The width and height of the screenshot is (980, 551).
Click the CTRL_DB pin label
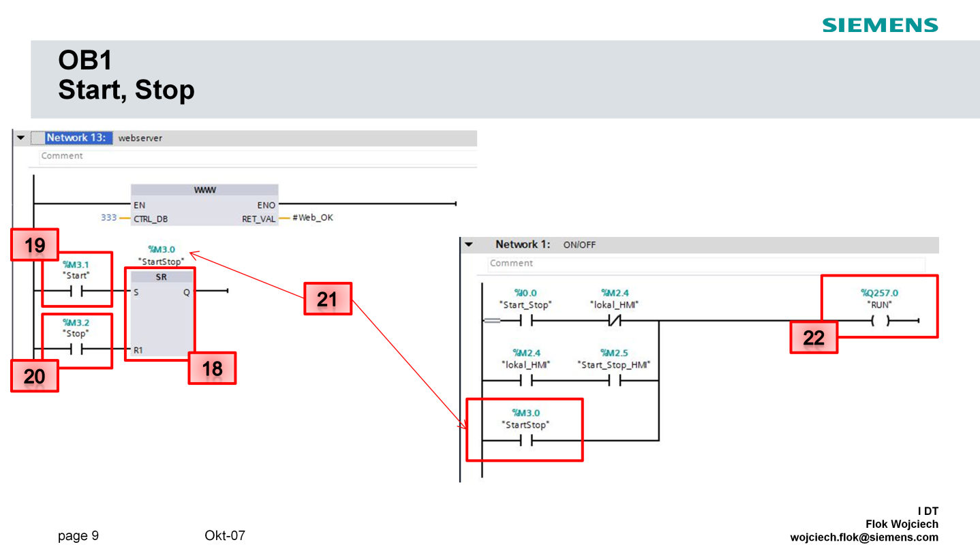click(151, 219)
